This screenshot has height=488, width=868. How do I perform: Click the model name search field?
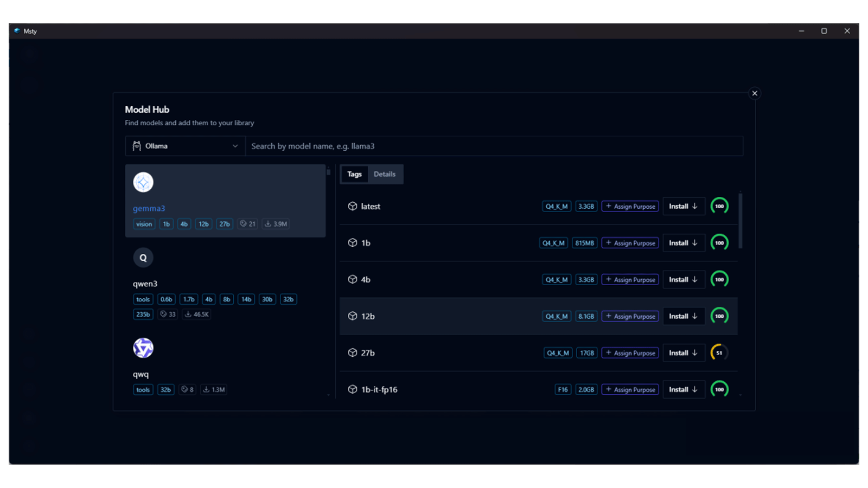[494, 146]
